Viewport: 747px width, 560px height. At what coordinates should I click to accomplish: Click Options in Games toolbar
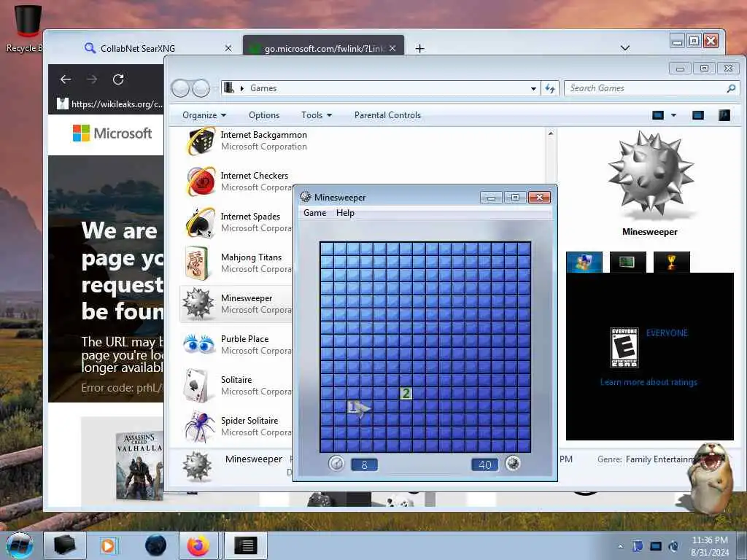coord(264,115)
